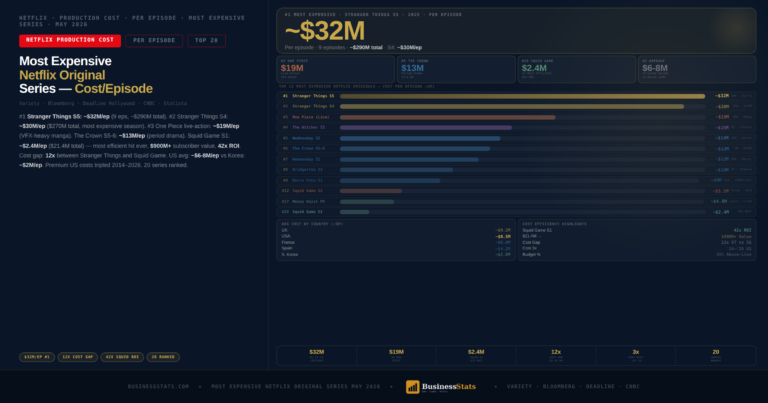This screenshot has width=768, height=403.
Task: Open the #6 The Crown $13M card
Action: click(x=456, y=69)
